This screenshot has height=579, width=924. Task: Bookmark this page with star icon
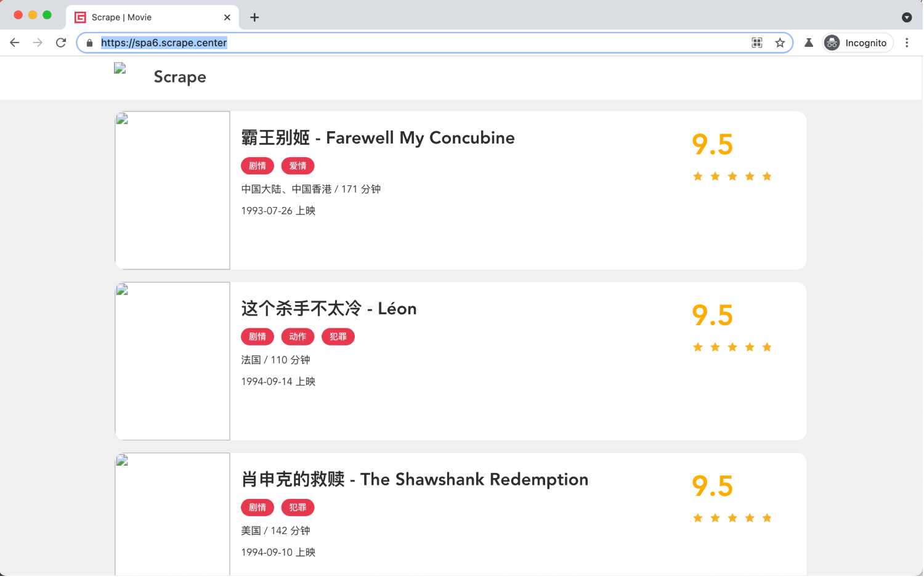(780, 43)
